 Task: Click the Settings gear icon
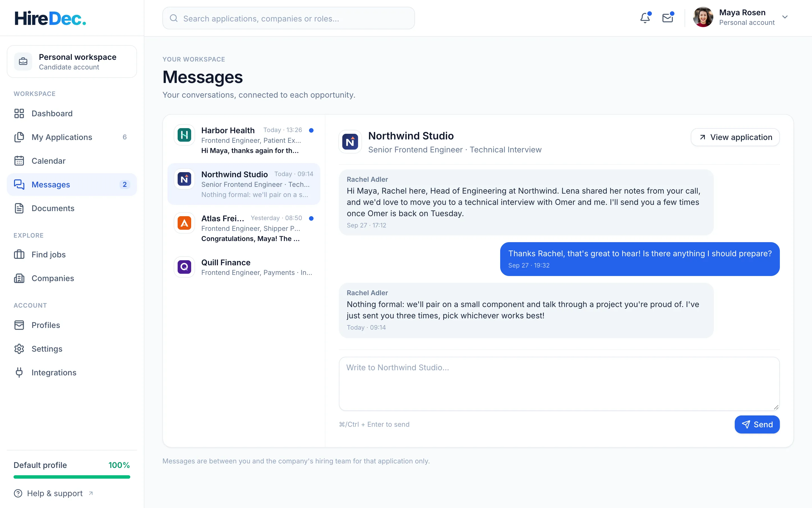click(19, 349)
